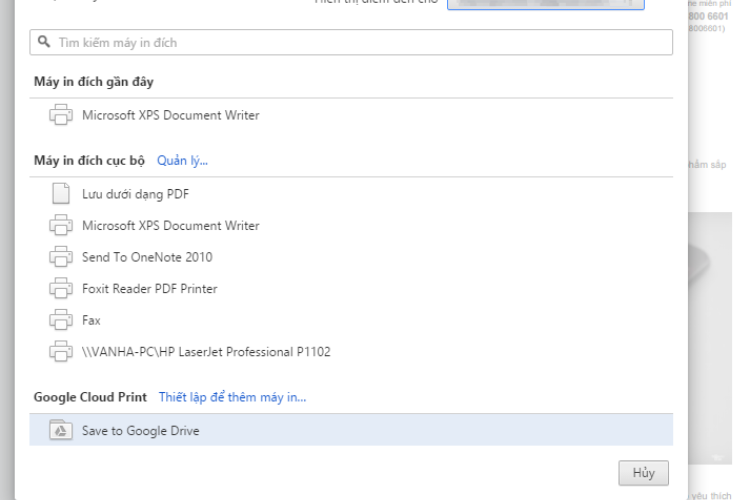Open Quản lý... link
Viewport: 750px width, 500px height.
pos(182,160)
